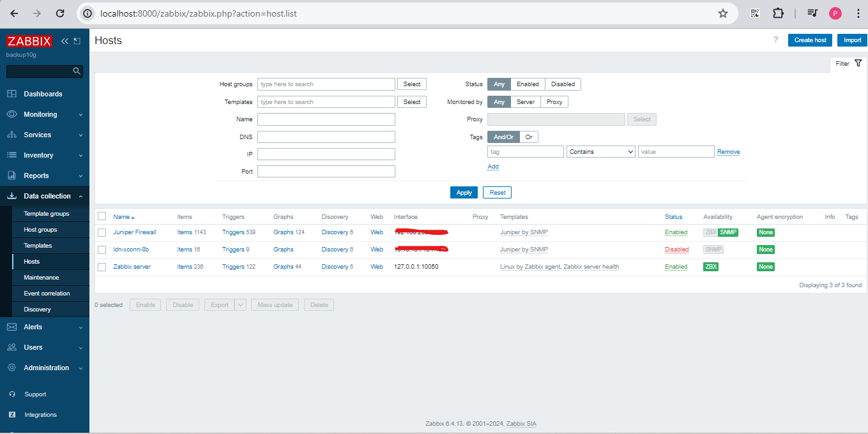Viewport: 868px width, 434px height.
Task: Hide sidebar using the window icon next to logo
Action: point(77,41)
